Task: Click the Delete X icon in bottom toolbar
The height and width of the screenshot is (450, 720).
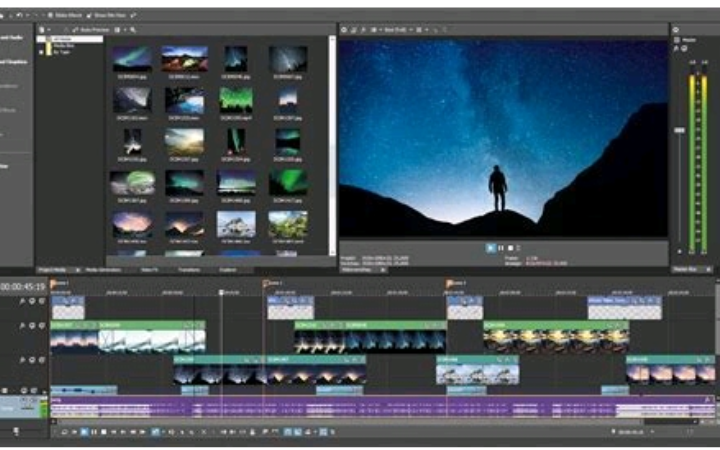Action: pyautogui.click(x=204, y=432)
